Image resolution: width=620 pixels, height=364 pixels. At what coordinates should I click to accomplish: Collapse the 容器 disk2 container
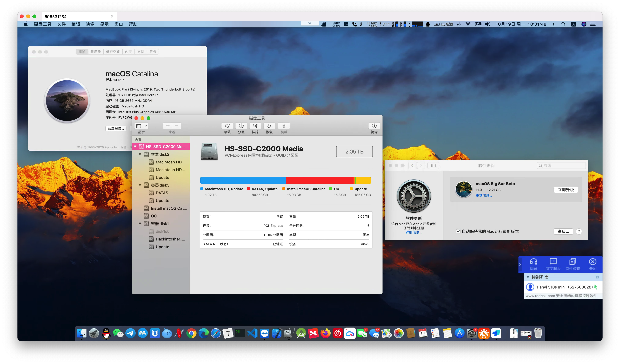coord(140,154)
